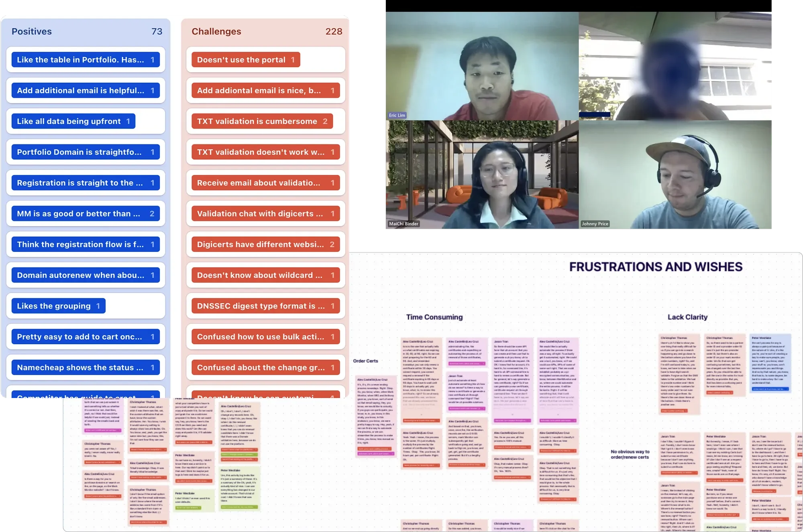Click the 'Order Certs' row label

point(365,361)
